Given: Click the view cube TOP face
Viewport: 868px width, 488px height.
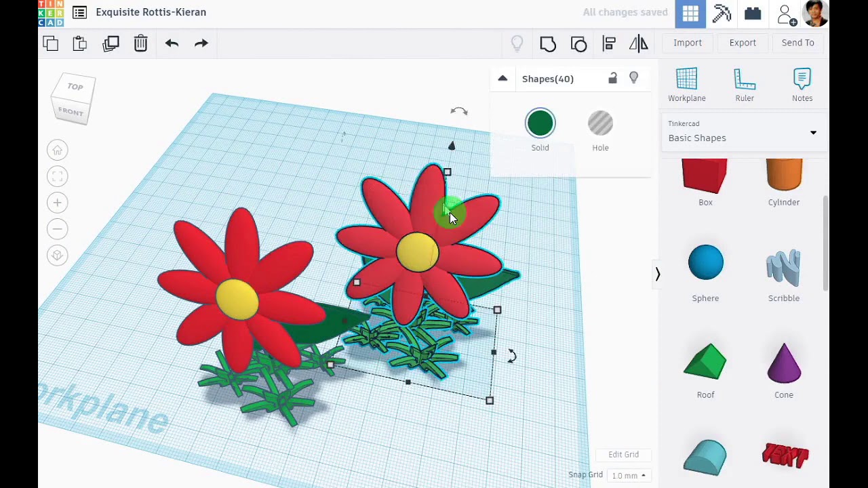Looking at the screenshot, I should [75, 87].
